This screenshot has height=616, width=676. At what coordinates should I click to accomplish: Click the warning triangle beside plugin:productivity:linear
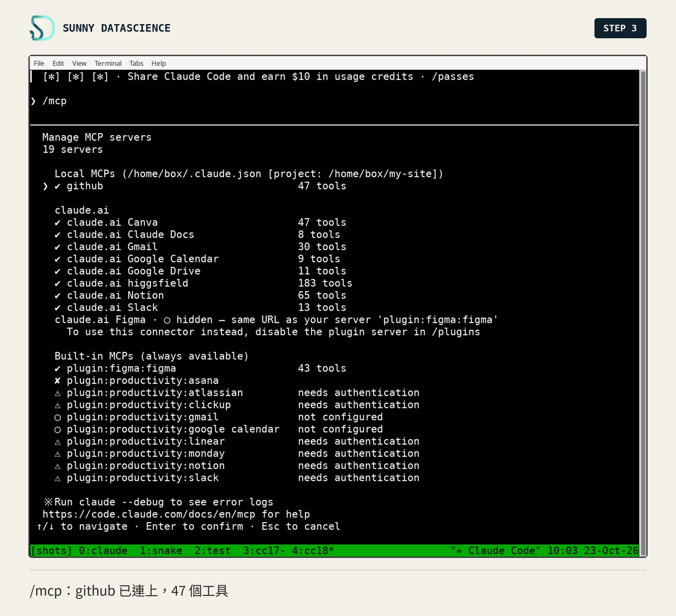(x=57, y=442)
